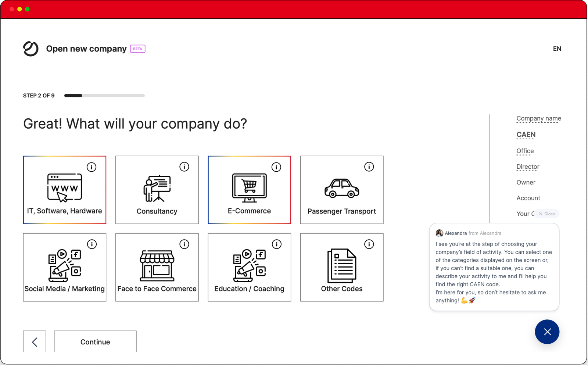Click info icon on Other Codes card
Viewport: 588px width, 365px height.
pos(369,244)
